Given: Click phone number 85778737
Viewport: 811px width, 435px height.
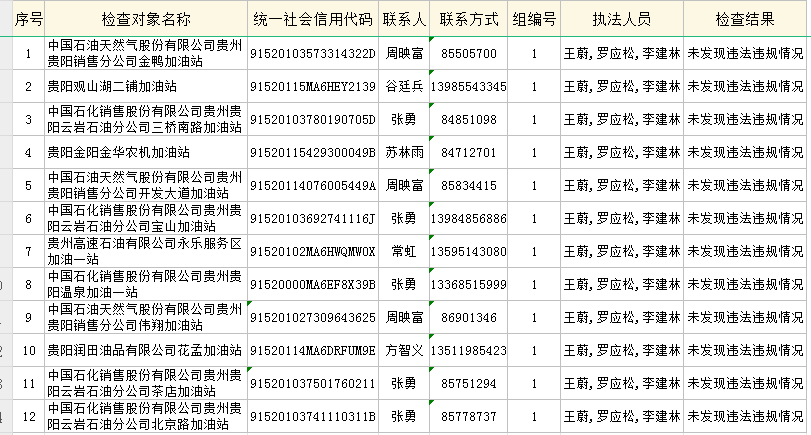Looking at the screenshot, I should pyautogui.click(x=469, y=416).
